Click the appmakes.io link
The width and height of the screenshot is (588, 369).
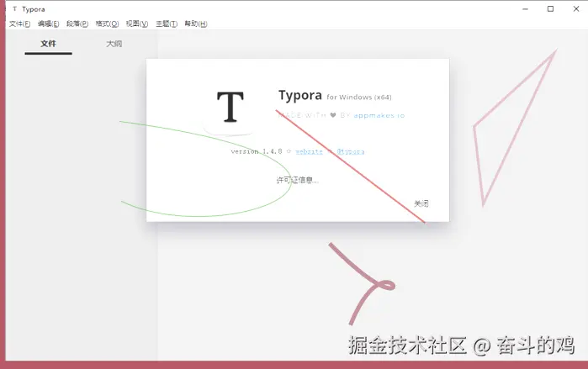coord(379,115)
